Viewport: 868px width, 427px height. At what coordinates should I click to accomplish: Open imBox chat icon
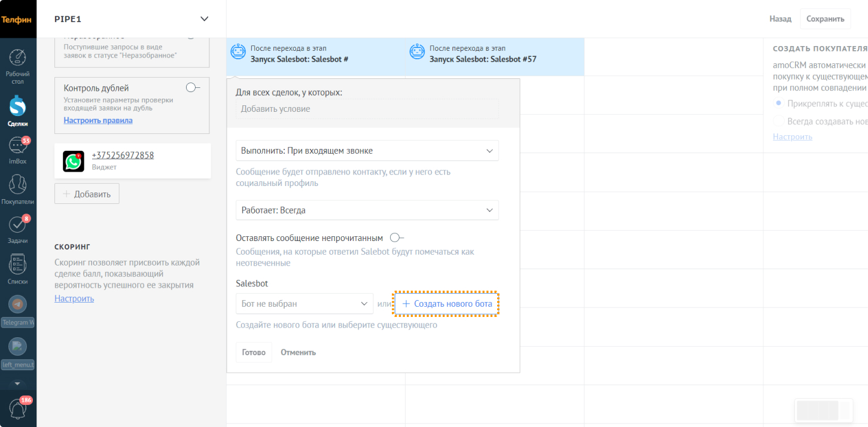(18, 147)
